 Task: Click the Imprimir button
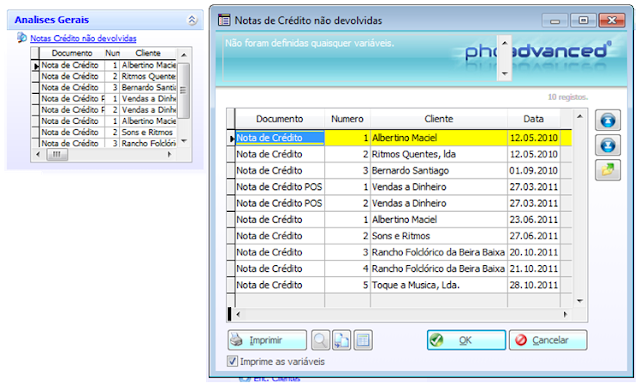267,340
